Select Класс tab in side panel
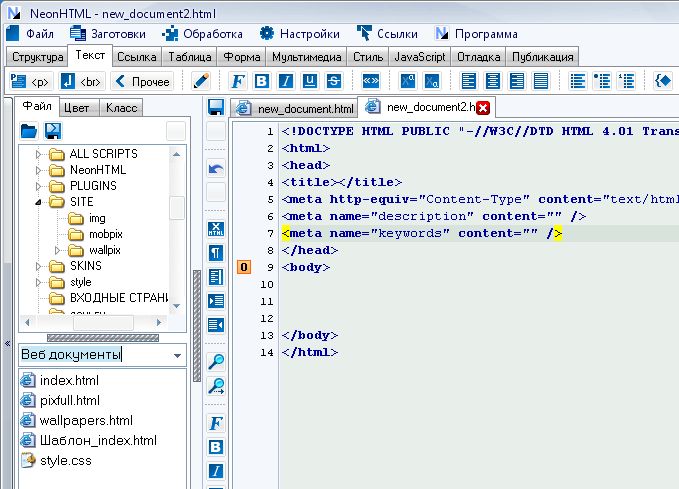Viewport: 679px width, 489px height. click(x=121, y=108)
